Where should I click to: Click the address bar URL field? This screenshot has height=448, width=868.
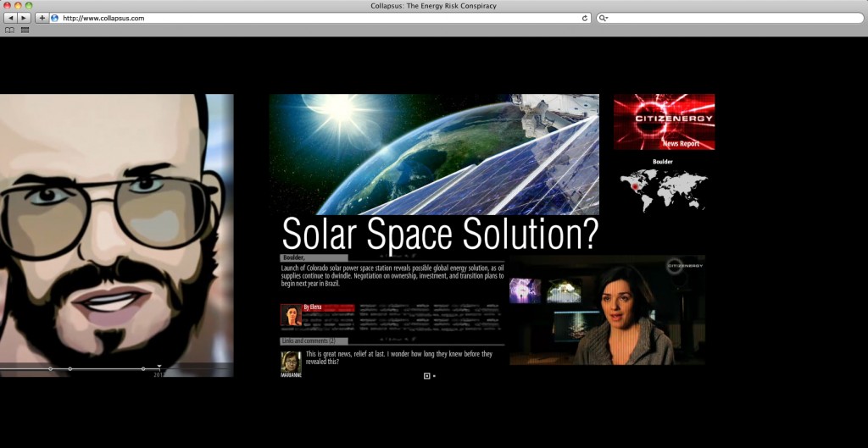tap(314, 18)
